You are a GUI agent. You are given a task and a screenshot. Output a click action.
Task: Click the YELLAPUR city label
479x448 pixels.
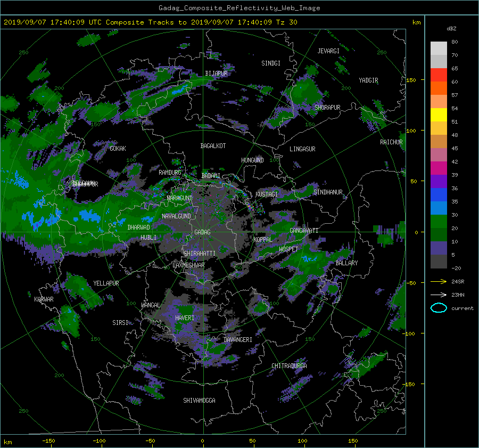(x=106, y=283)
